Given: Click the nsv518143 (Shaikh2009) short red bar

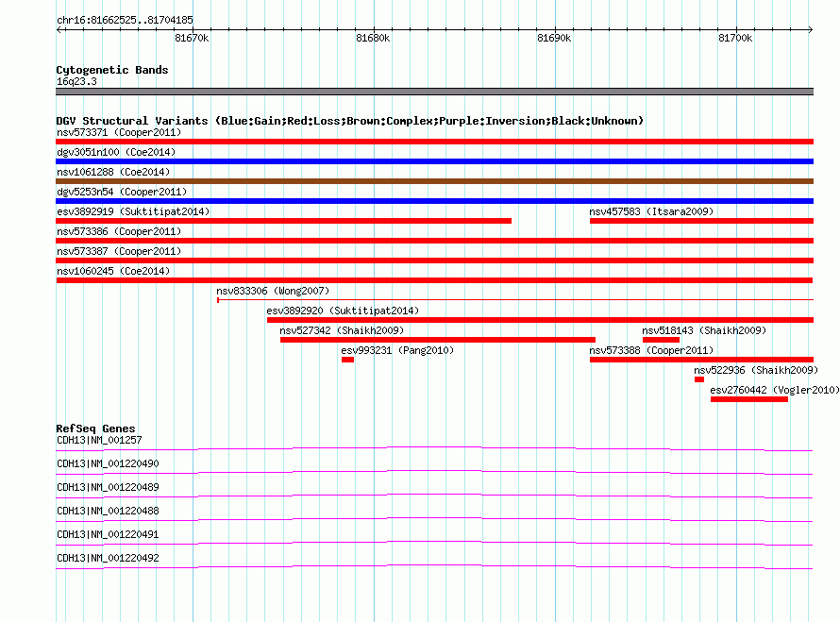Looking at the screenshot, I should (x=661, y=340).
